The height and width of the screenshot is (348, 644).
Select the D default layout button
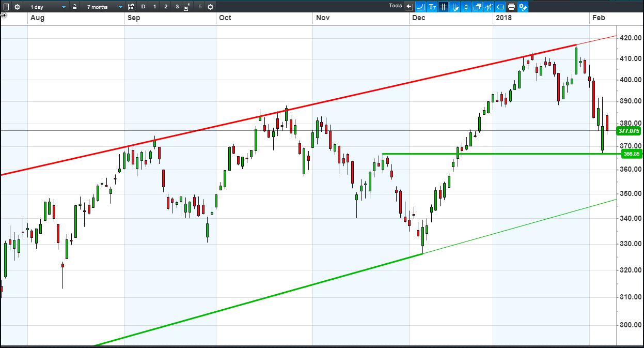[x=144, y=7]
